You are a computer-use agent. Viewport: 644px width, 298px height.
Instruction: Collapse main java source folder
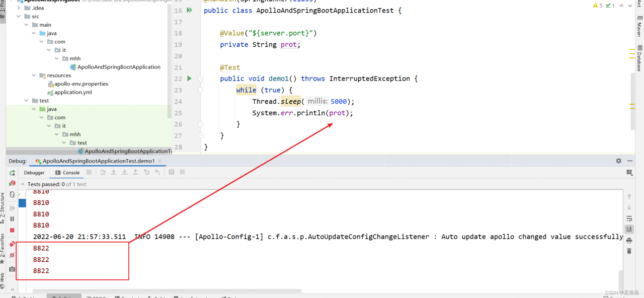coord(34,33)
